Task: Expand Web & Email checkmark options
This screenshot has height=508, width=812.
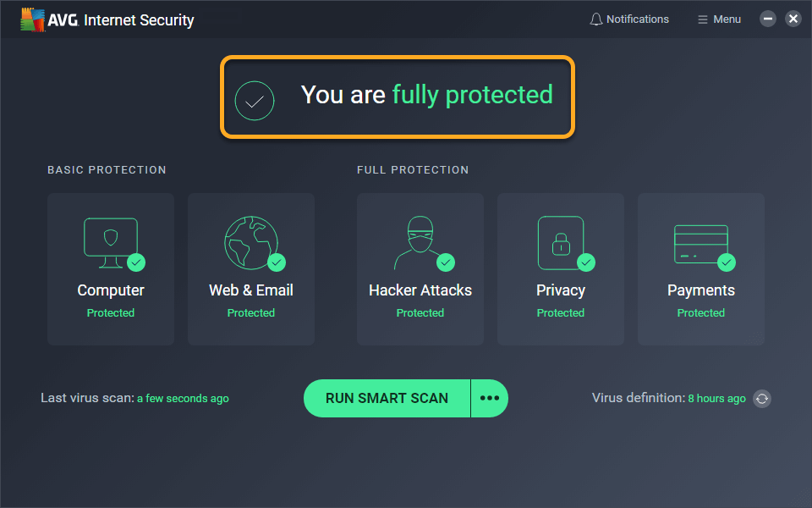Action: click(x=276, y=262)
